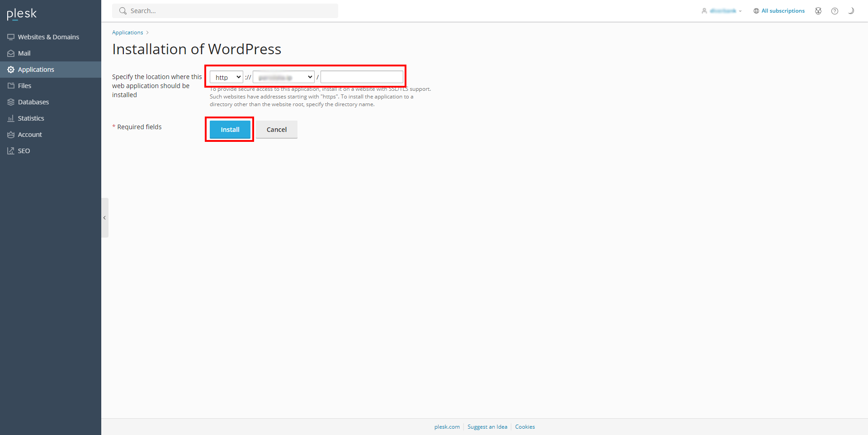The height and width of the screenshot is (435, 868).
Task: Open Suggest an Idea link
Action: [487, 427]
